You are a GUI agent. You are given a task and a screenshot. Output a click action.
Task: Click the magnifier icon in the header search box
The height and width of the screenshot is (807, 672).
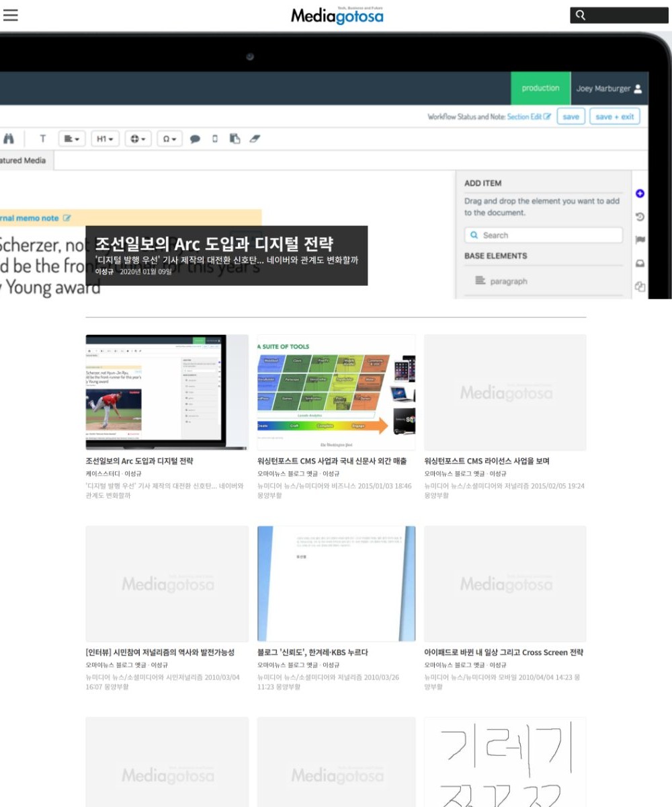pos(581,15)
